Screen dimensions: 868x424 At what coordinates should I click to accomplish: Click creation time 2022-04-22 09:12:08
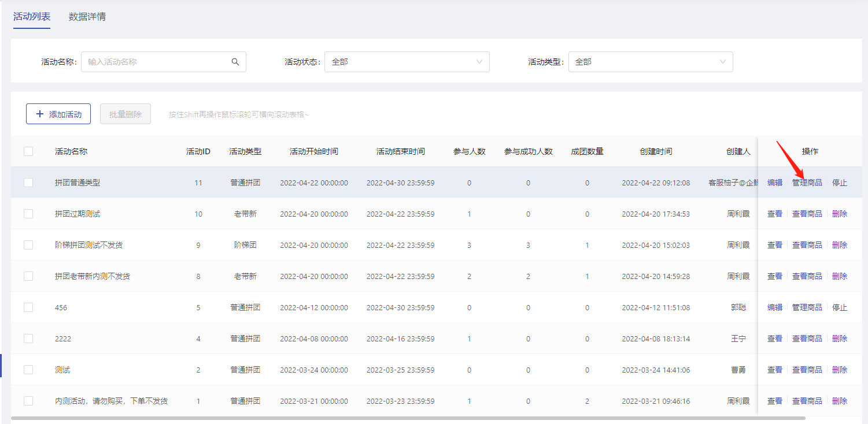click(x=656, y=183)
